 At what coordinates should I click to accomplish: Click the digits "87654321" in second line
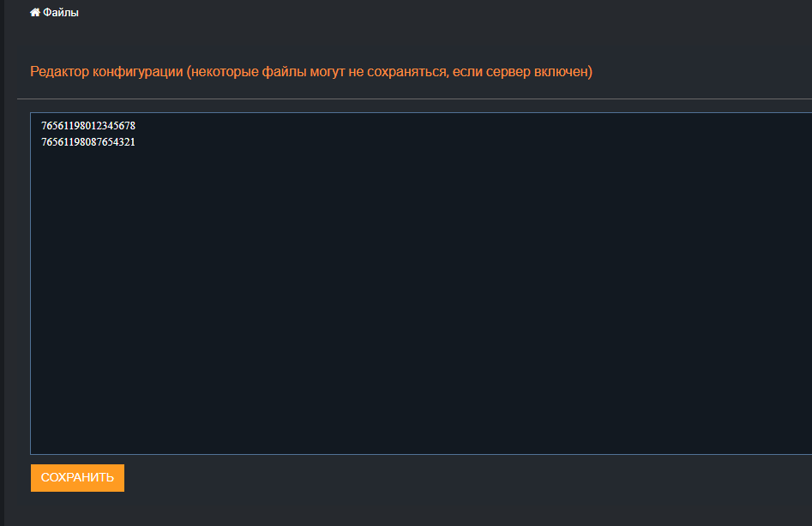(111, 142)
